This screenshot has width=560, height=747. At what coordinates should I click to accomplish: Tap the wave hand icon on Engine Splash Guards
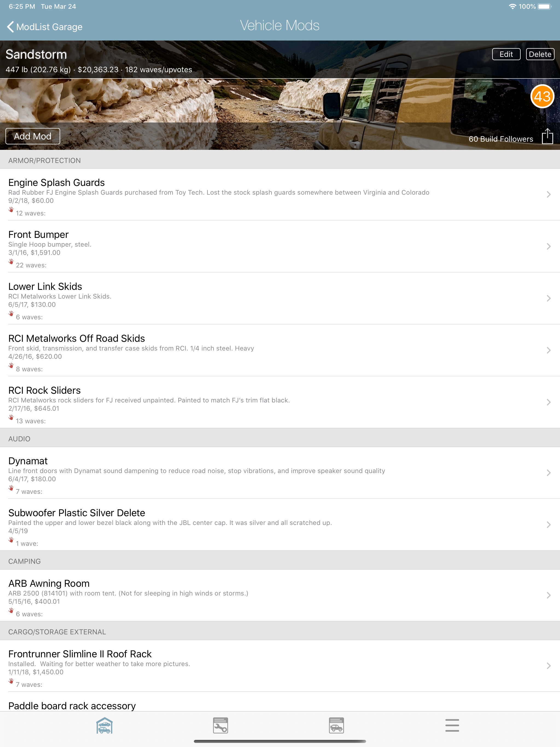[x=11, y=210]
